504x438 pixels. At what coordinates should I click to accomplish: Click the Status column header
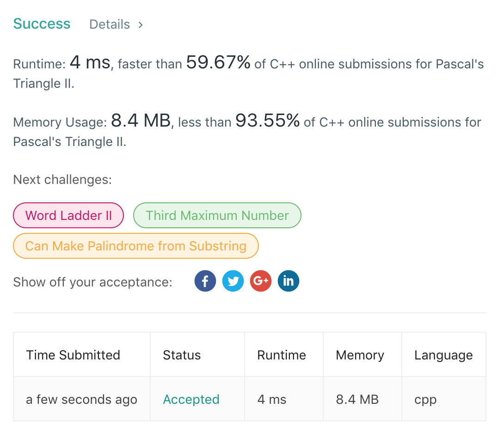[182, 355]
